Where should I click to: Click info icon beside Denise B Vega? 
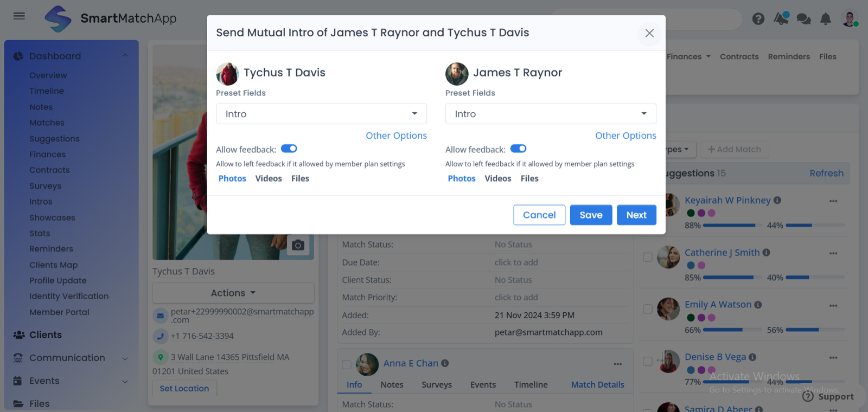752,357
